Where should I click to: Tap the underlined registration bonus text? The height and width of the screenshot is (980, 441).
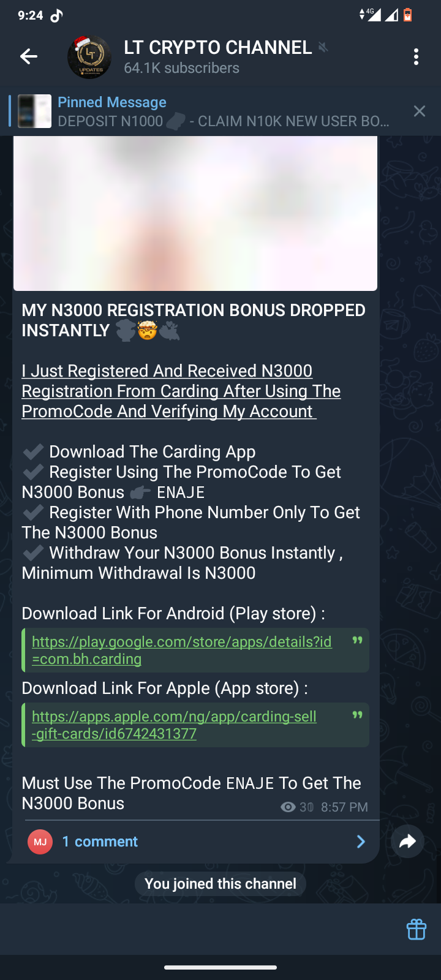181,391
